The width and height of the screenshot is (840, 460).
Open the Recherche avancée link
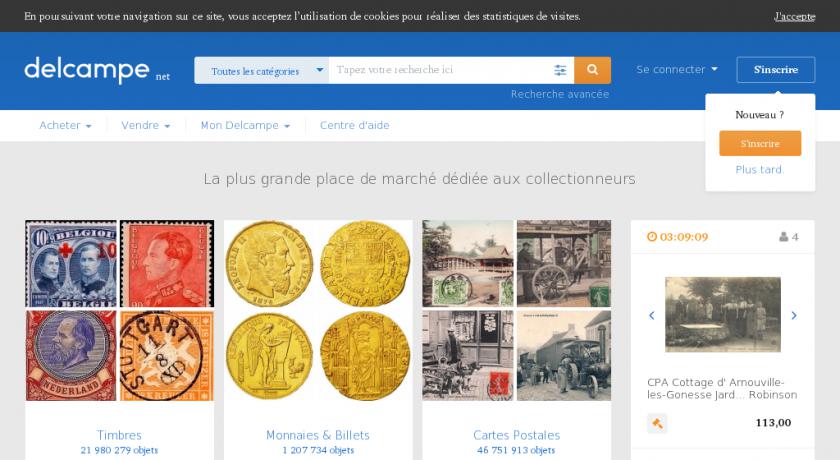click(x=560, y=94)
